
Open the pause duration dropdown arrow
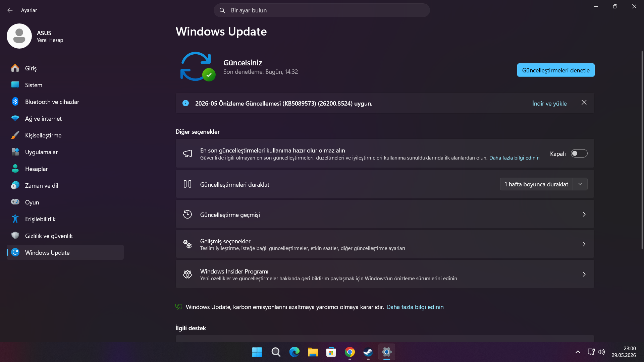tap(580, 184)
